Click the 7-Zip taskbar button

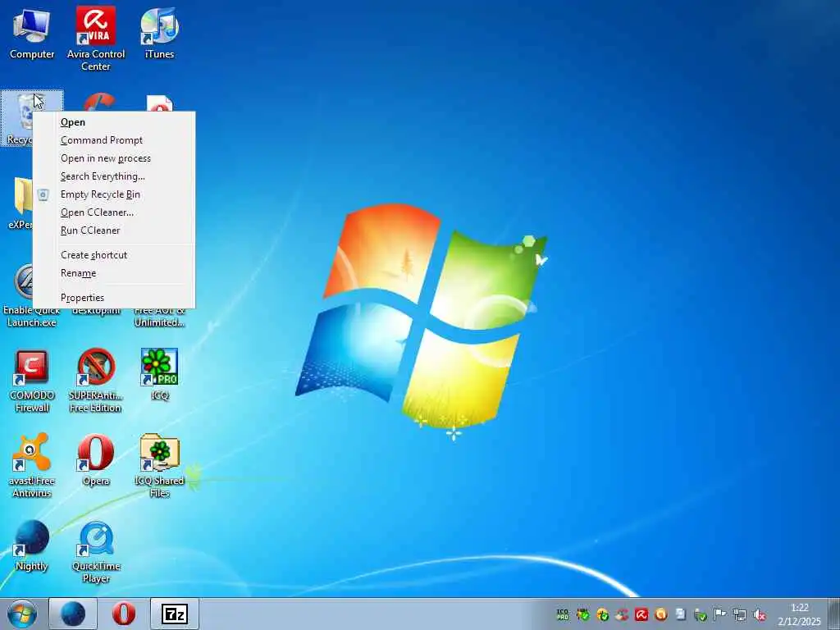tap(175, 614)
